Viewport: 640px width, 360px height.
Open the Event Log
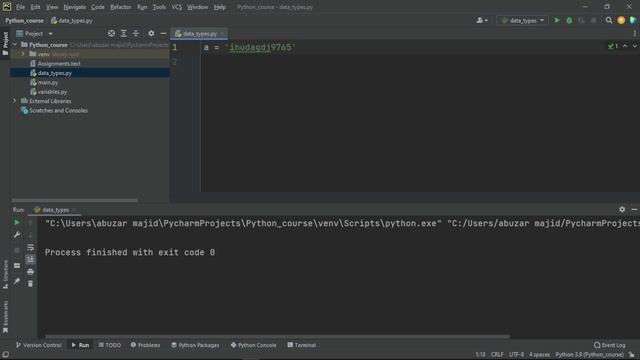610,345
